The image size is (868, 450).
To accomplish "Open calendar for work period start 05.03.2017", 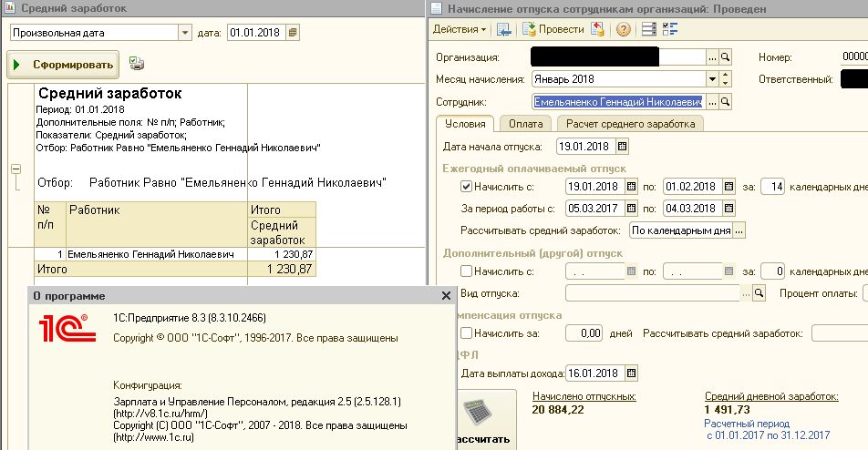I will (x=631, y=209).
